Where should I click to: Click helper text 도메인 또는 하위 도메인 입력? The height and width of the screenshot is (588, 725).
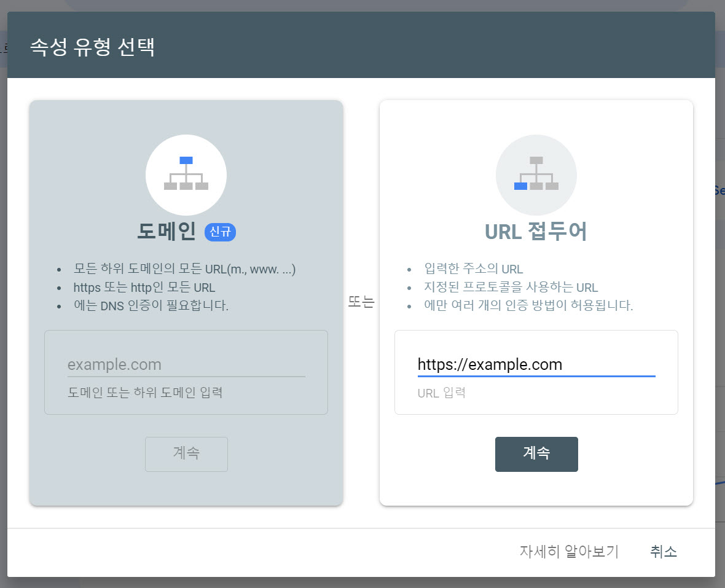[145, 393]
